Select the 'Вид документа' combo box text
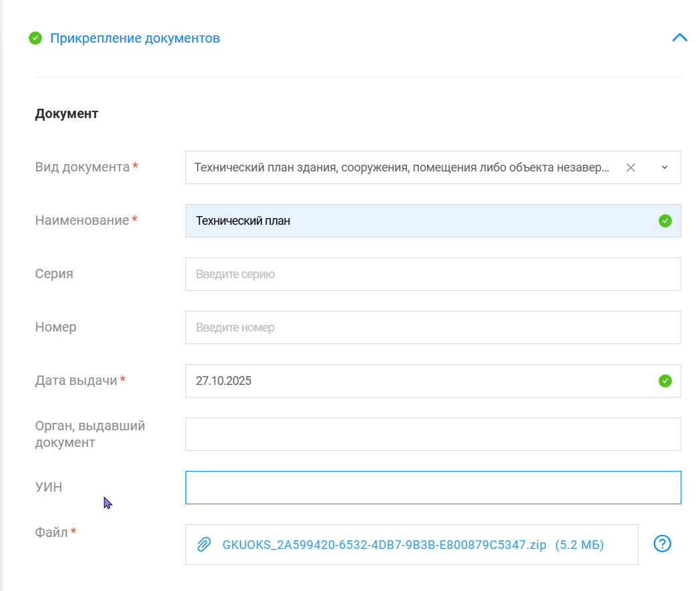The height and width of the screenshot is (591, 700). pos(401,167)
